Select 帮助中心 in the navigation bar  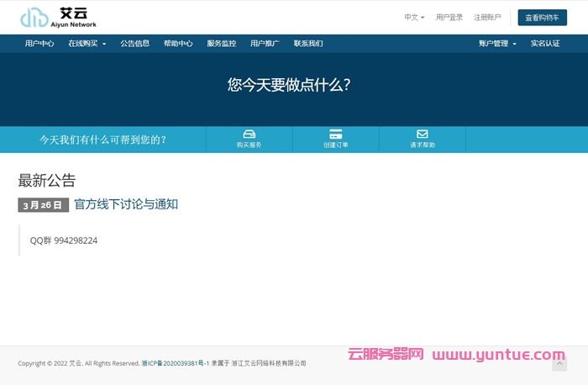[x=178, y=44]
